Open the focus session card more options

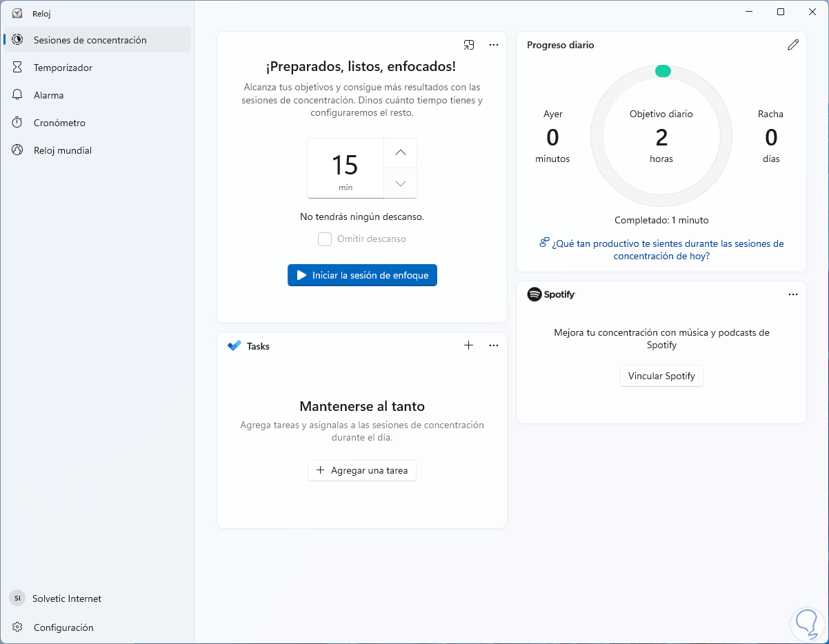click(x=494, y=45)
